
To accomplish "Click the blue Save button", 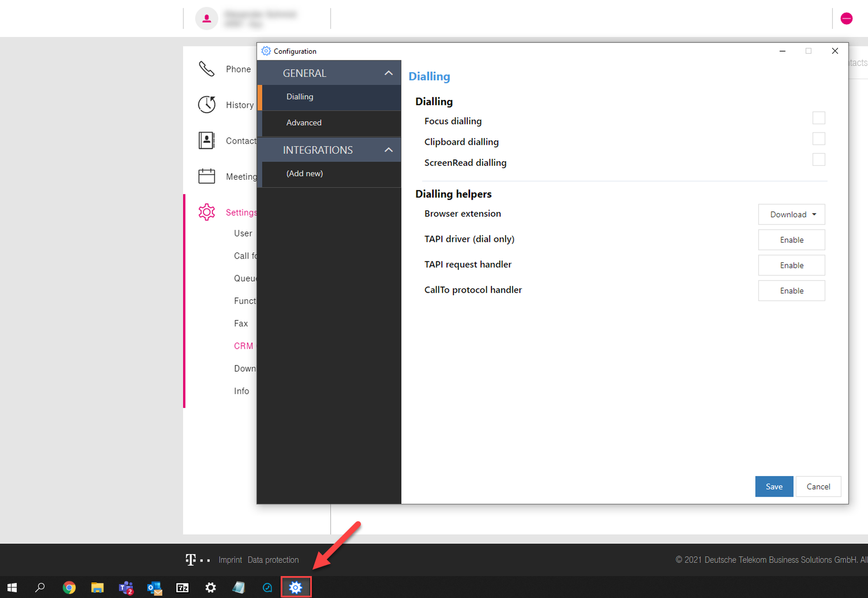I will click(x=774, y=486).
